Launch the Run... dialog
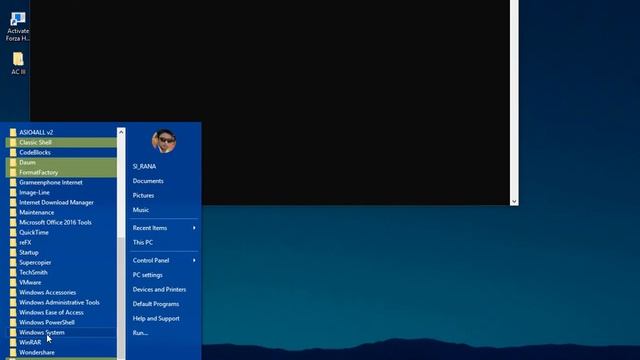Viewport: 640px width, 360px height. [140, 333]
